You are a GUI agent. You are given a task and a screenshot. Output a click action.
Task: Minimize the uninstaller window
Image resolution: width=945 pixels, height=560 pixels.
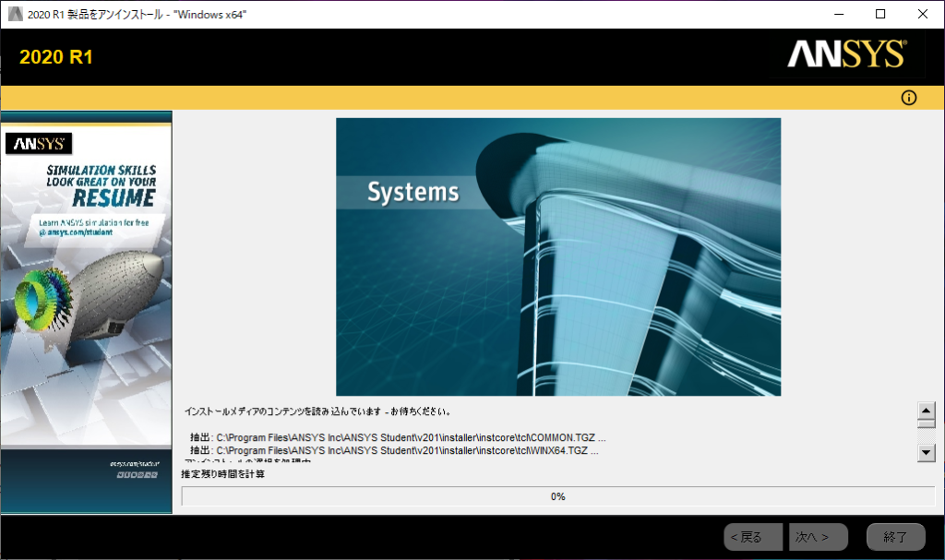[838, 14]
